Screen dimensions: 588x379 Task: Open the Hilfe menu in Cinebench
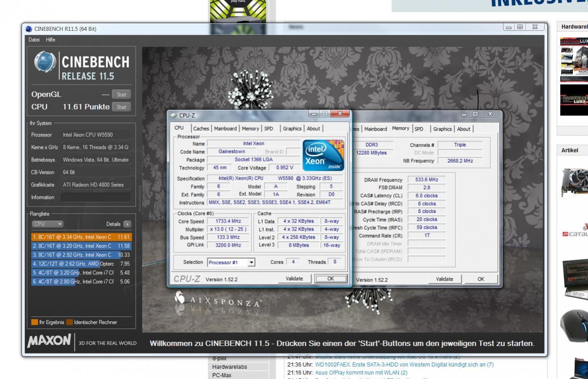point(51,40)
